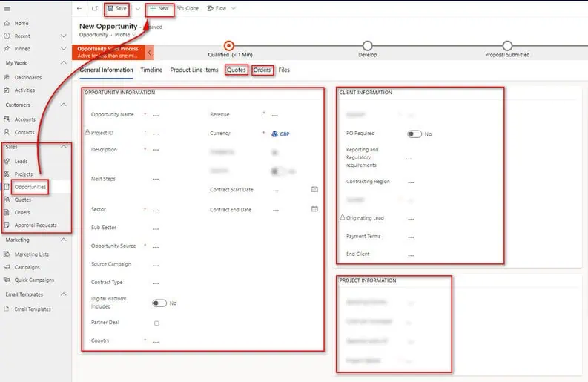Image resolution: width=588 pixels, height=382 pixels.
Task: Open Orders in the sidebar
Action: tap(22, 212)
